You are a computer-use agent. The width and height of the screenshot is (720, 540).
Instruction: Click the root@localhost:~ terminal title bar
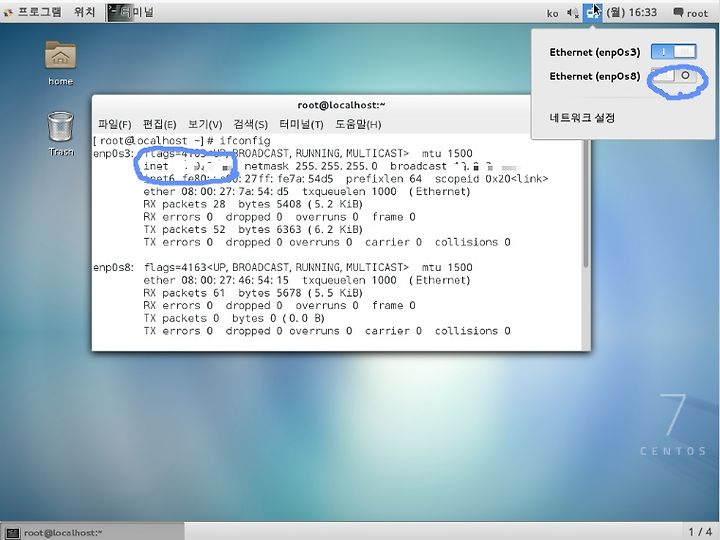point(341,105)
